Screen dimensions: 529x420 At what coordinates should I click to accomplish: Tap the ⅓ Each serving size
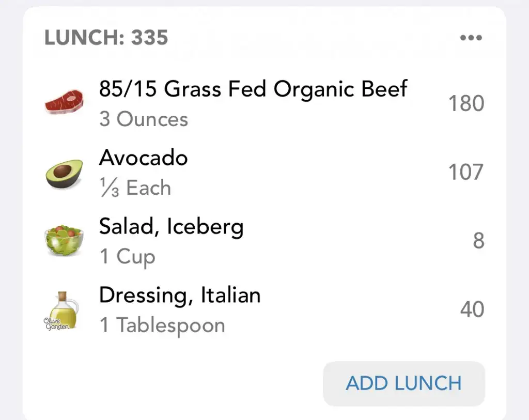pos(135,188)
